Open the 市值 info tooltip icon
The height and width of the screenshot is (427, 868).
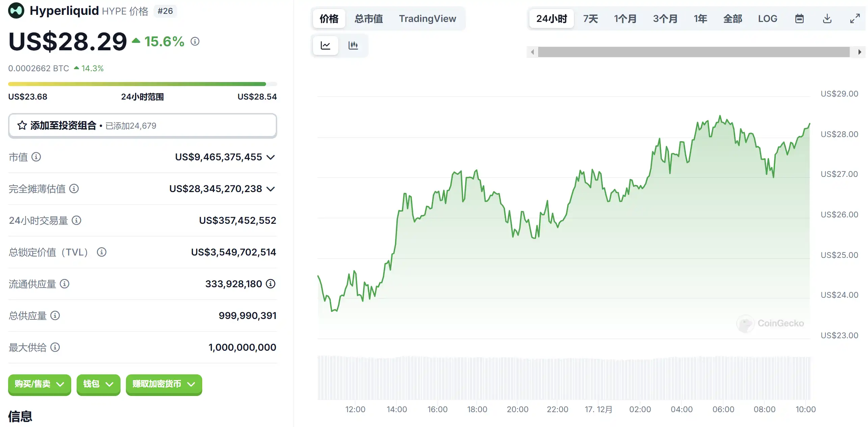tap(36, 157)
